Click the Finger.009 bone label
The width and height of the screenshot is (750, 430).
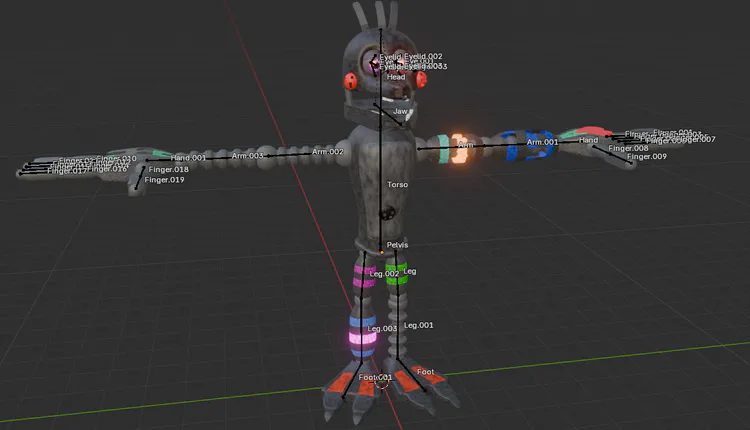pyautogui.click(x=647, y=156)
